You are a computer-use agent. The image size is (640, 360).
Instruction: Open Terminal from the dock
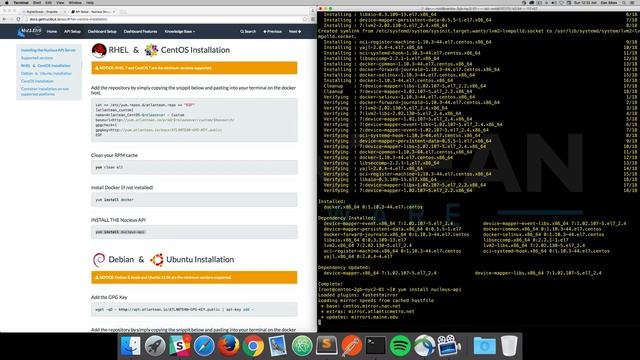coord(376,346)
